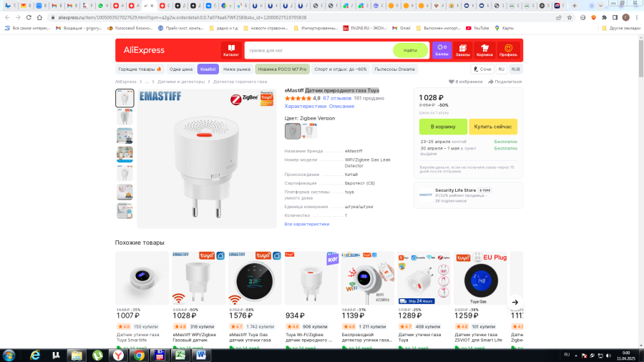Open browser extensions puzzle icon

tap(604, 18)
